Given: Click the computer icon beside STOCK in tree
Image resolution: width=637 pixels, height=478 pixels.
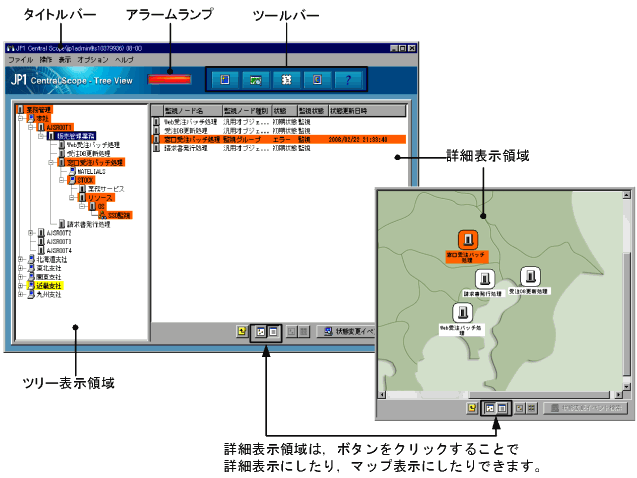Looking at the screenshot, I should [72, 180].
